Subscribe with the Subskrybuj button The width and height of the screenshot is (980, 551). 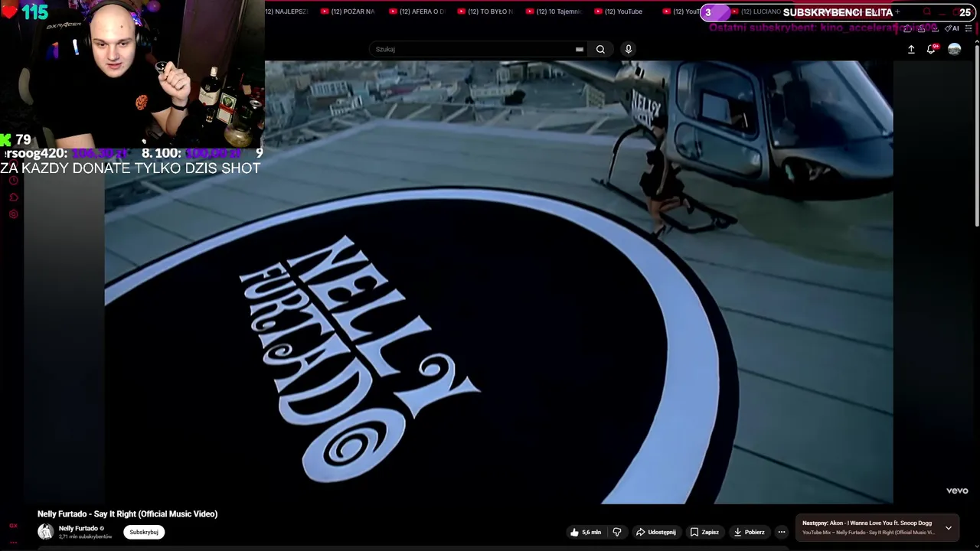[144, 532]
